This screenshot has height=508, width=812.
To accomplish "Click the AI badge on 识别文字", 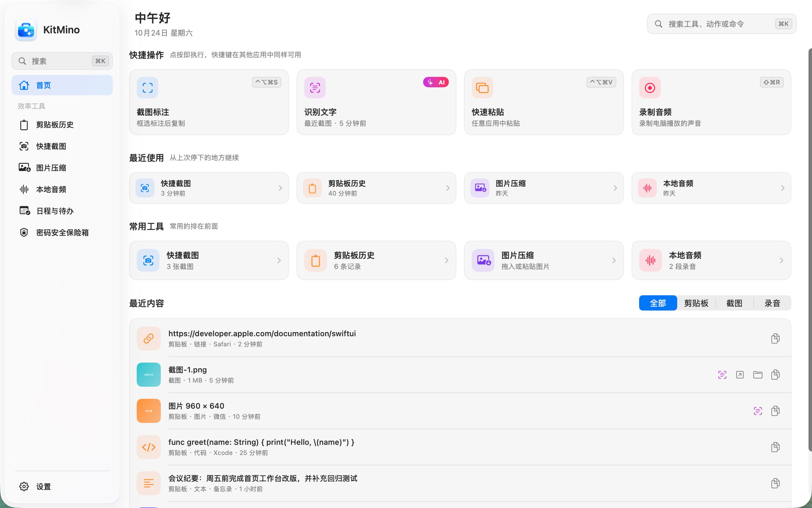I will tap(436, 82).
